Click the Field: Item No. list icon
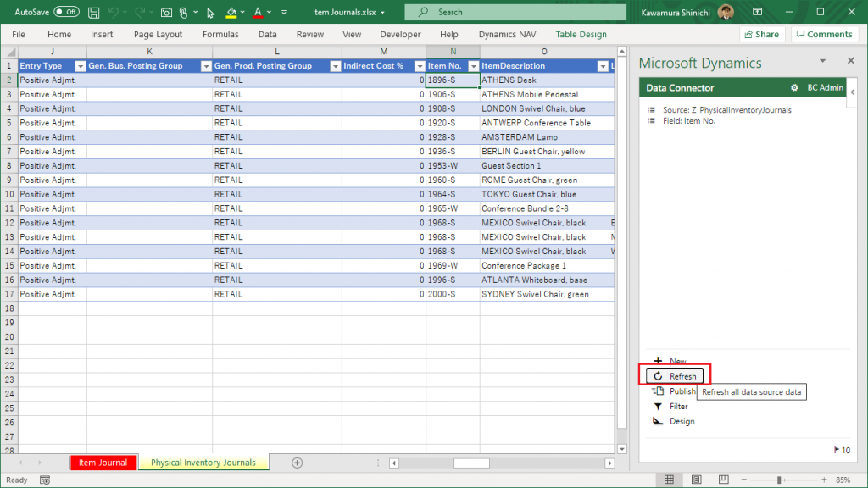Image resolution: width=868 pixels, height=488 pixels. tap(652, 121)
